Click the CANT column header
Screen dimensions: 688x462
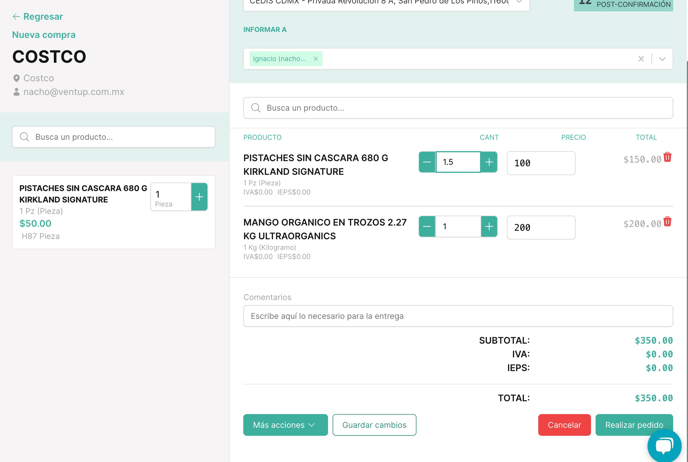click(x=489, y=137)
